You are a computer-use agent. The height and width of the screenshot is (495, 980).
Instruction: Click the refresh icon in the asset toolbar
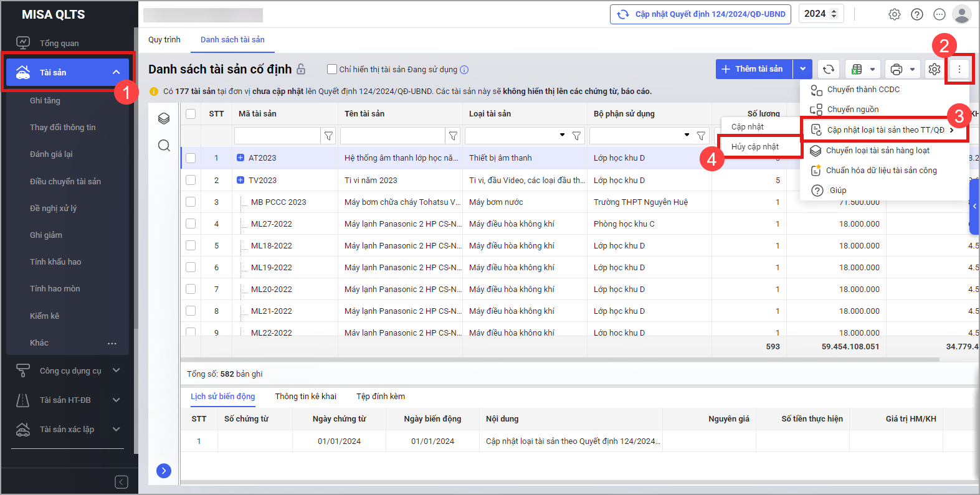(828, 69)
